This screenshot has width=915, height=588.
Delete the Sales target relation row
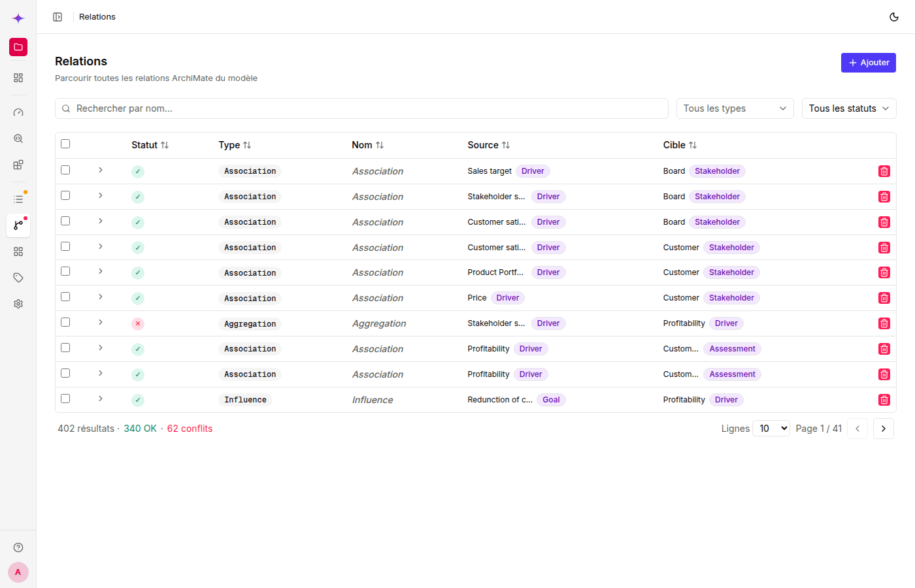(884, 171)
